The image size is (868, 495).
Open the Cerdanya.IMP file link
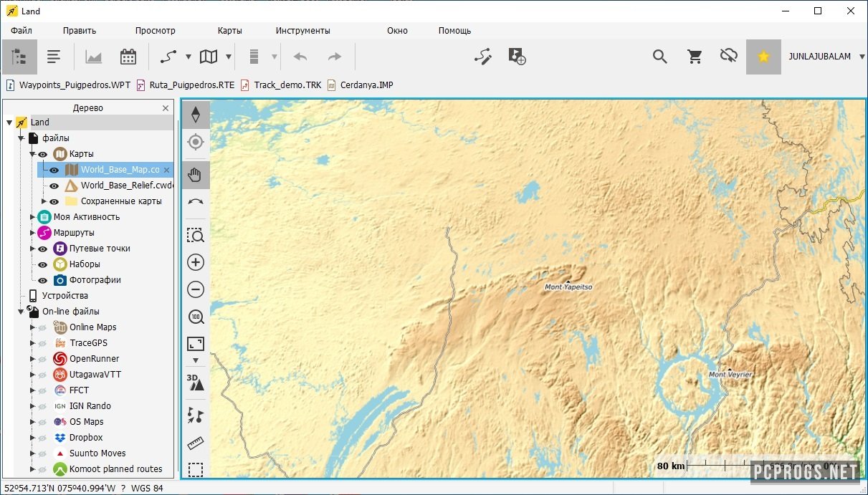pyautogui.click(x=366, y=85)
